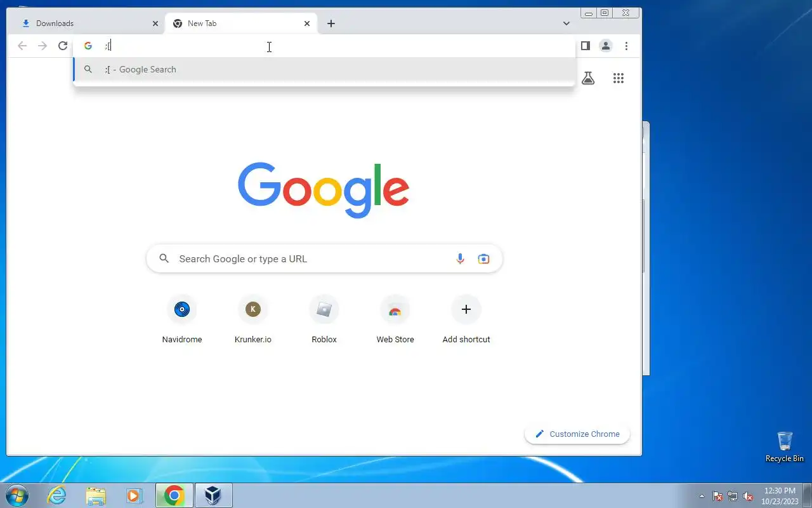The height and width of the screenshot is (508, 812).
Task: Launch Internet Explorer from the taskbar
Action: tap(57, 495)
